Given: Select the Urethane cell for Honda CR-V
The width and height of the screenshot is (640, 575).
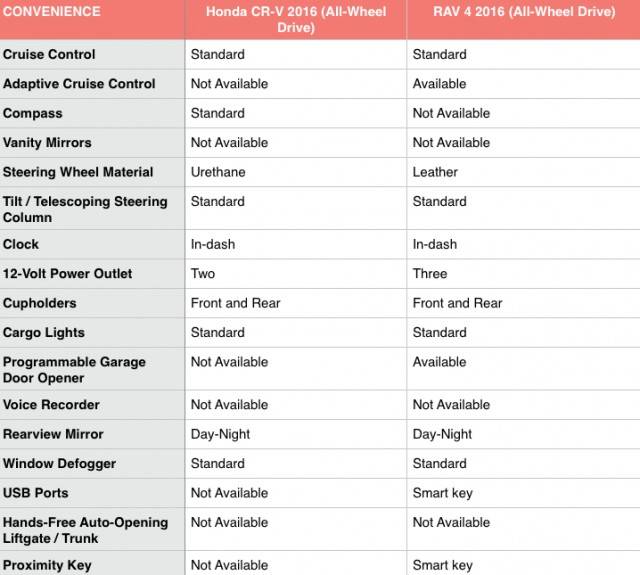Looking at the screenshot, I should (218, 172).
